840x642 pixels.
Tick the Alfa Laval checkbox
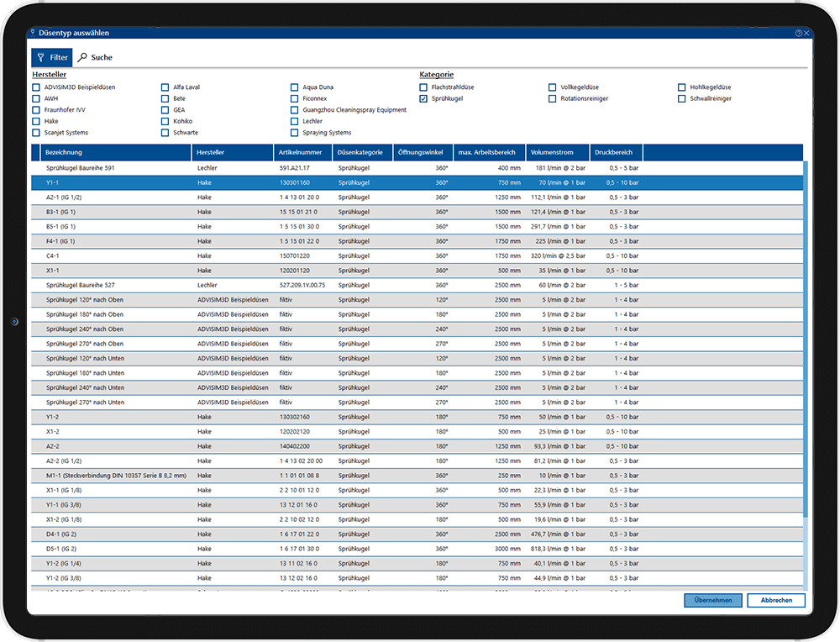165,87
